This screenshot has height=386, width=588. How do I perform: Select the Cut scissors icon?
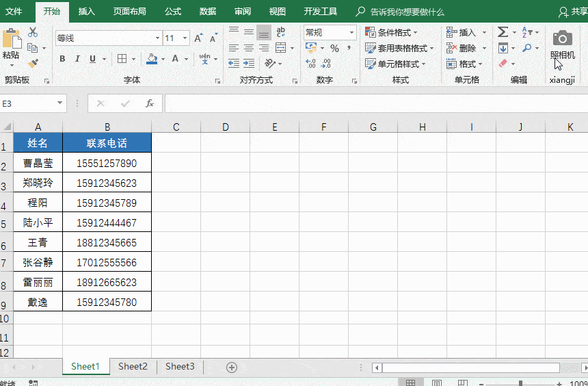[x=33, y=33]
